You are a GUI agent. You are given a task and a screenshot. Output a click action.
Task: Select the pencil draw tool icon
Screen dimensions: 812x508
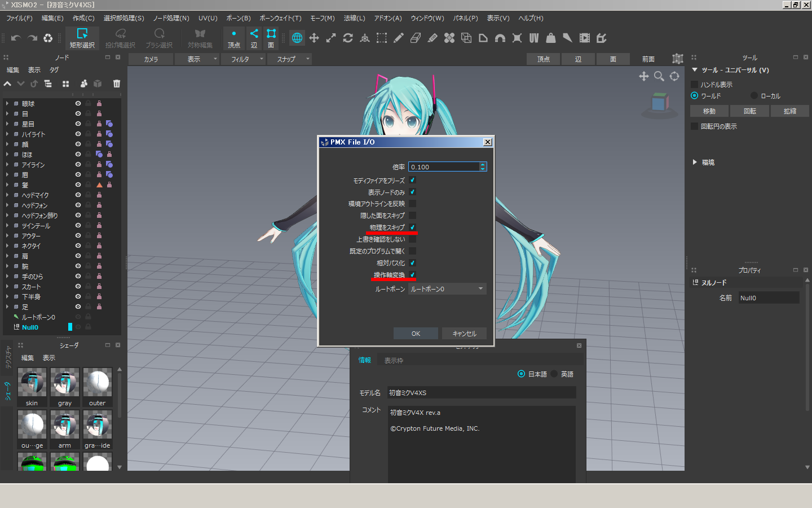tap(399, 38)
